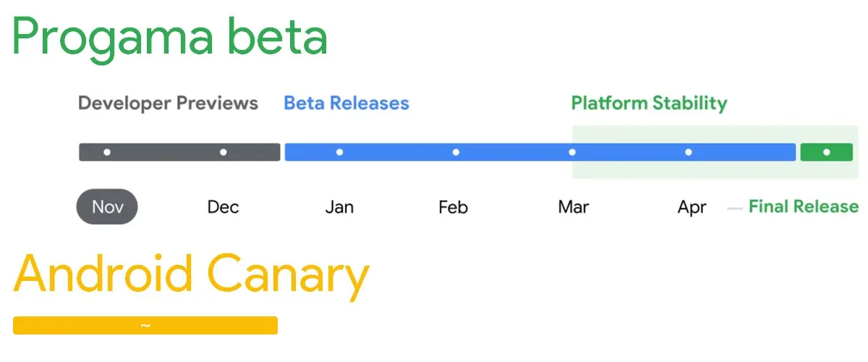The image size is (868, 362).
Task: Click the Android Canary title
Action: point(191,277)
